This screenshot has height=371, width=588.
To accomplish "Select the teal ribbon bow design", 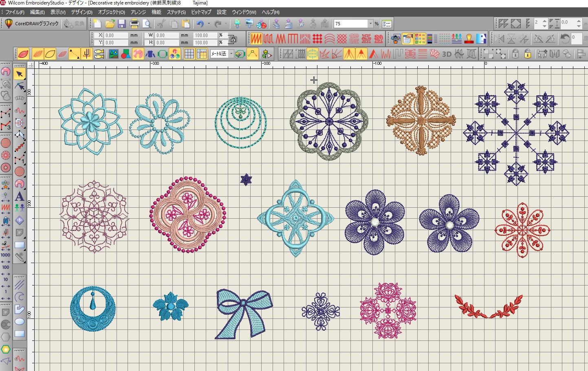I will [244, 314].
